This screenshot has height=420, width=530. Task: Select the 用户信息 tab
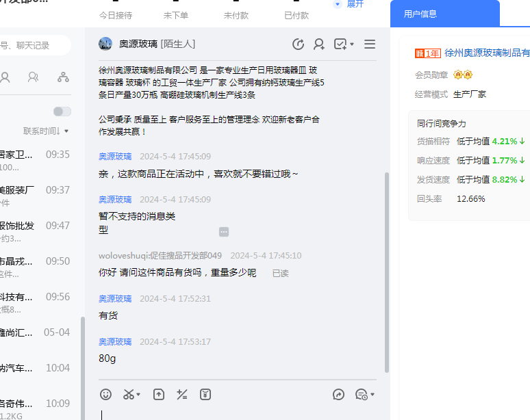[x=420, y=14]
